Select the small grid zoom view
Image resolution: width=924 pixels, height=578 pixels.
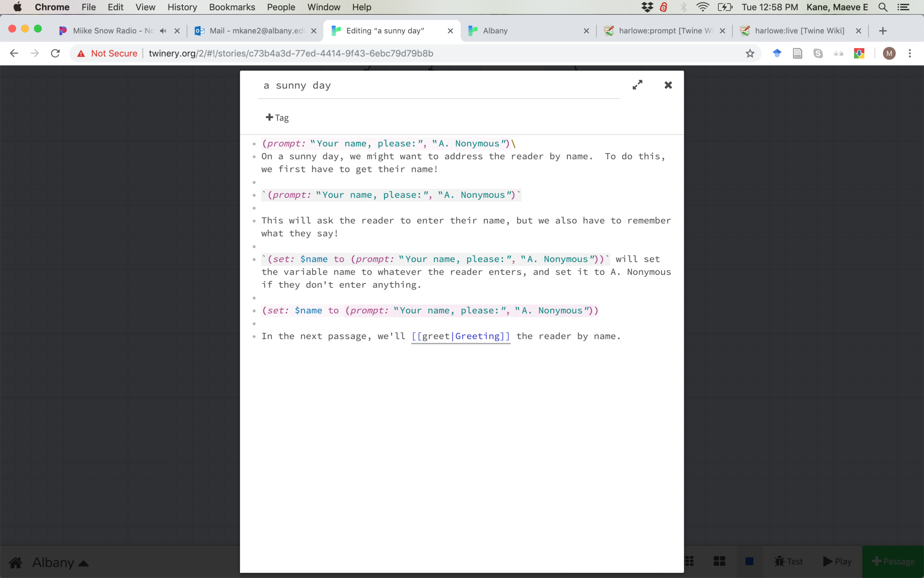pos(689,561)
